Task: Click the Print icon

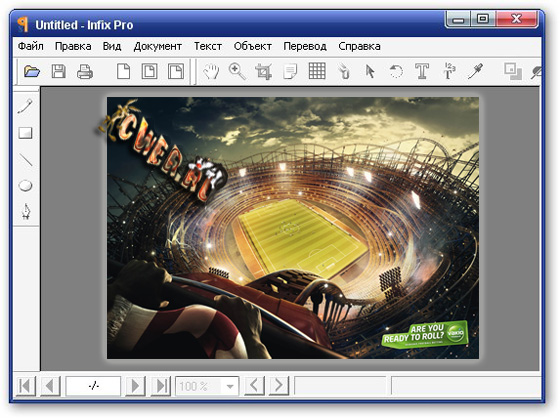Action: [85, 71]
